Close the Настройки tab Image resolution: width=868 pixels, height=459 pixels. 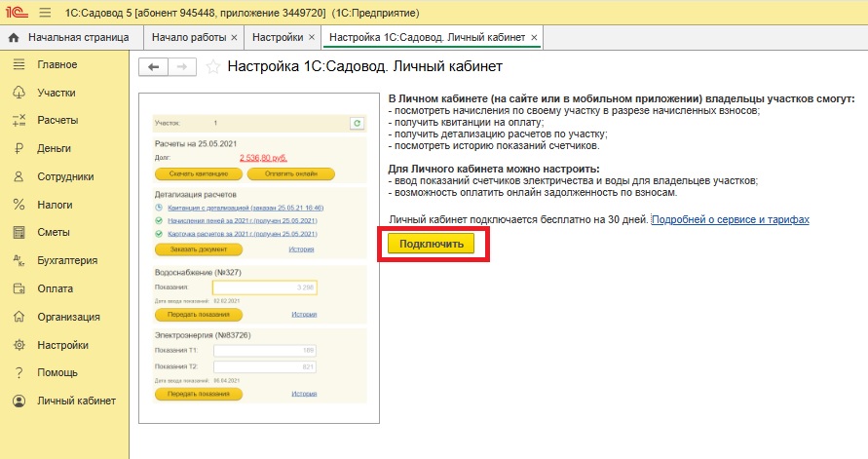click(x=312, y=38)
